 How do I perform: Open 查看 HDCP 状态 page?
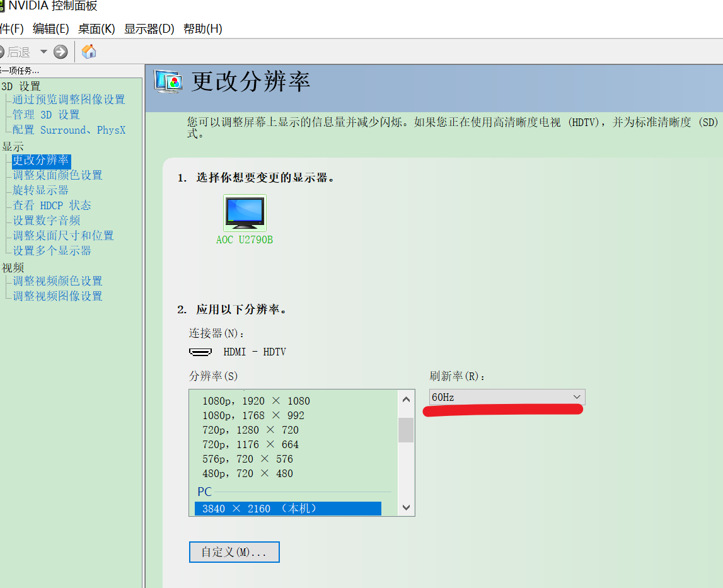point(52,205)
